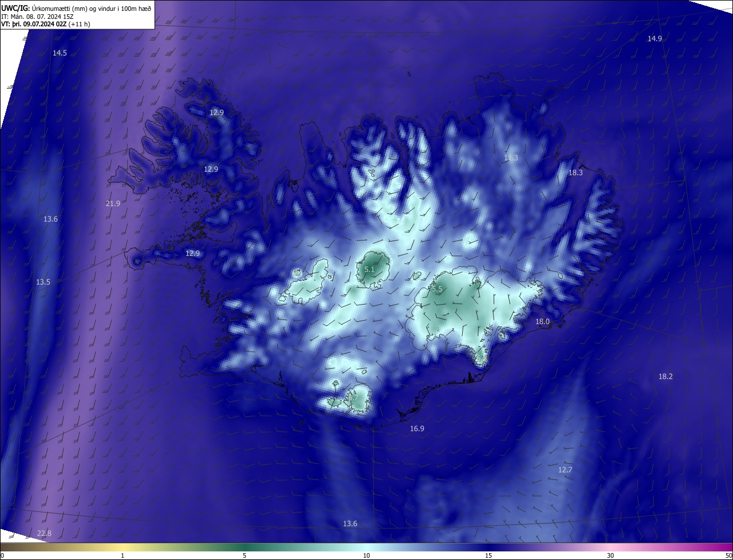This screenshot has width=733, height=560.
Task: Click the color scale tick labeled 30
Action: (610, 555)
